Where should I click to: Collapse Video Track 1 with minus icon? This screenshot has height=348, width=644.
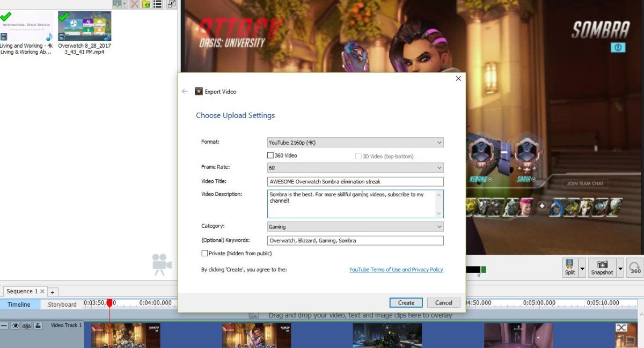point(4,325)
